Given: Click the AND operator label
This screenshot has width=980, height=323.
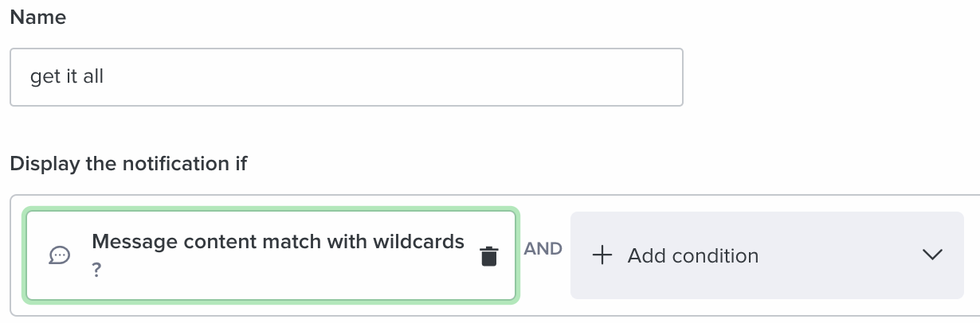Looking at the screenshot, I should (543, 249).
